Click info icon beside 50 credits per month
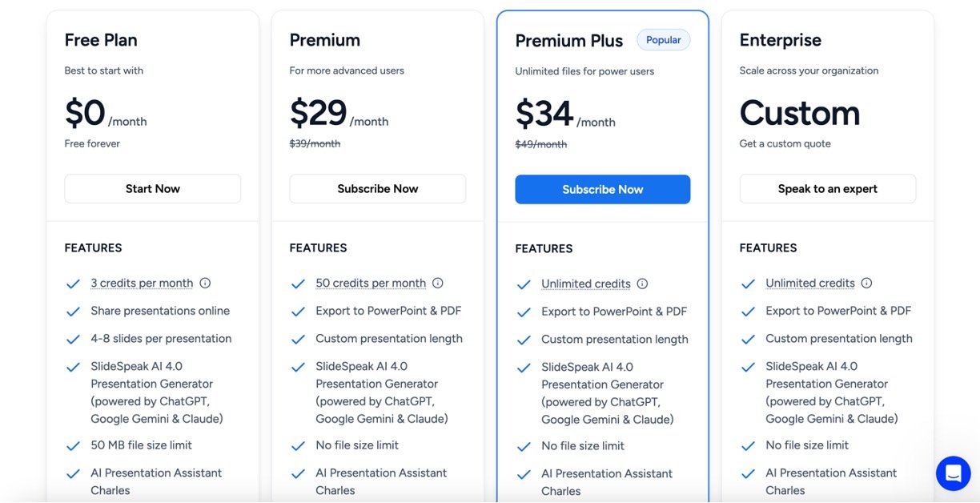This screenshot has height=503, width=980. coord(438,283)
